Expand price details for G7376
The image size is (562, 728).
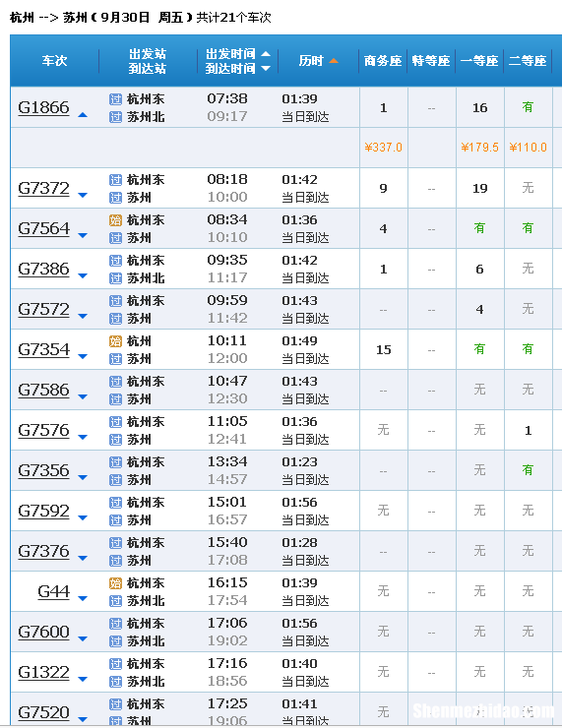(83, 559)
